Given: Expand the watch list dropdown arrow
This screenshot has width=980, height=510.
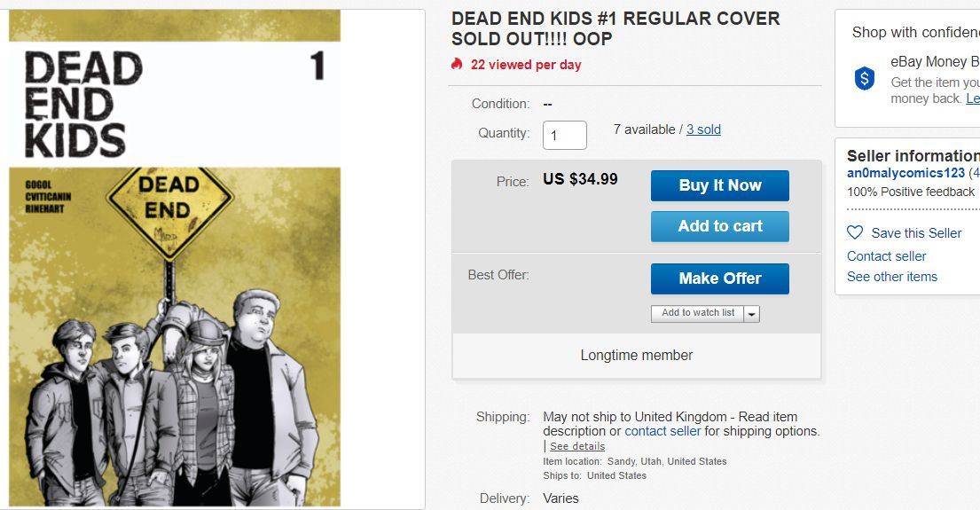Looking at the screenshot, I should click(752, 314).
